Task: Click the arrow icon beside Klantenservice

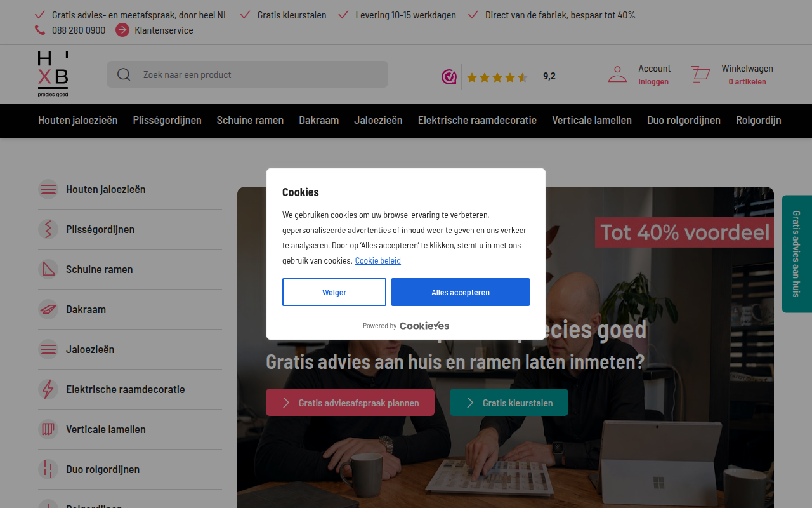Action: click(122, 30)
